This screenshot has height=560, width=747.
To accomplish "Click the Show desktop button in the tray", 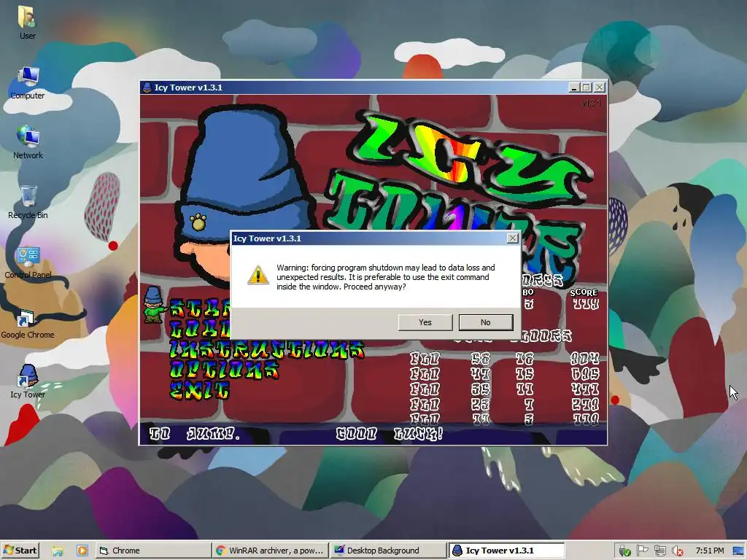I will [x=739, y=551].
